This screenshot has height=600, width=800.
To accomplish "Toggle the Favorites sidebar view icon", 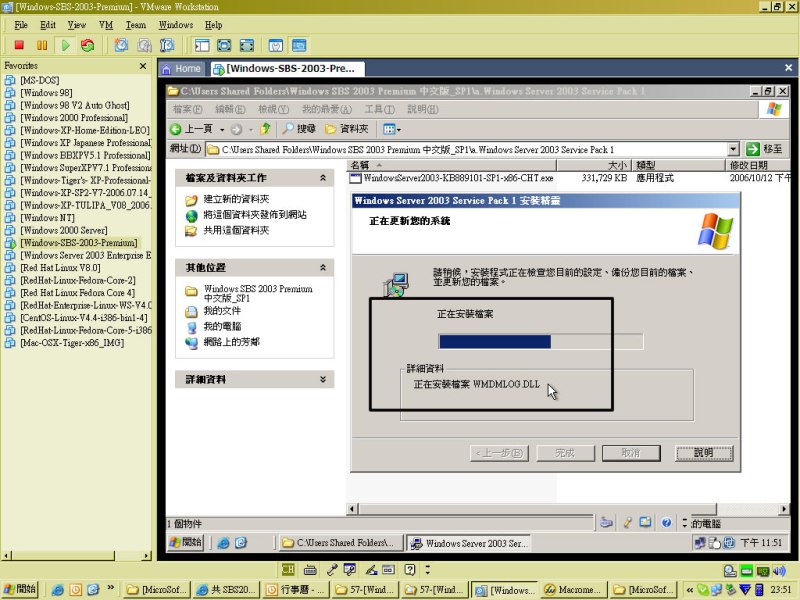I will [x=202, y=45].
